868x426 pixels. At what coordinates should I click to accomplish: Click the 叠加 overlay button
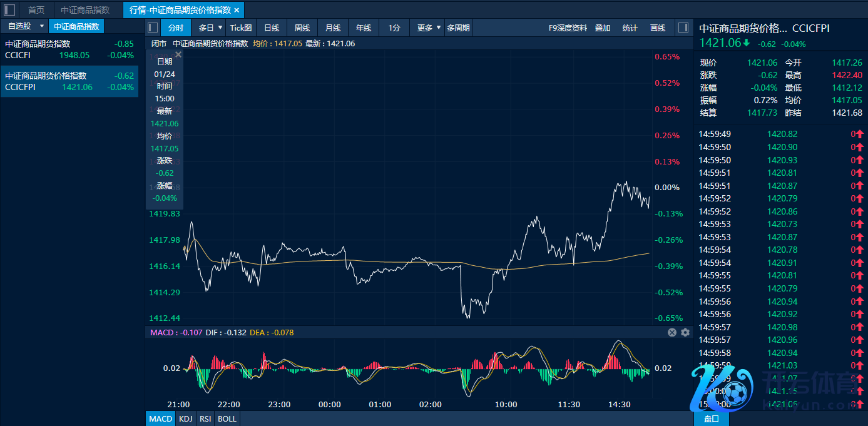point(603,28)
